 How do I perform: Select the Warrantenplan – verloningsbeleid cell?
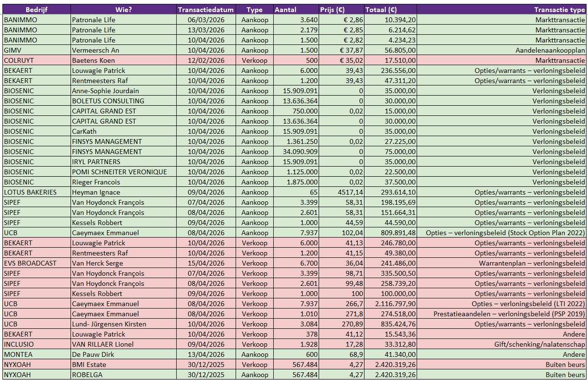532,263
